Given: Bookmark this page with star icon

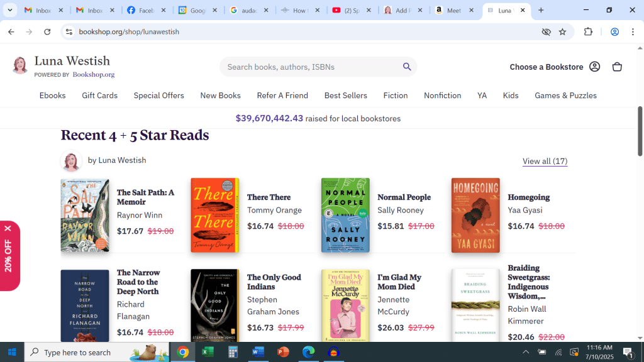Looking at the screenshot, I should [x=562, y=32].
